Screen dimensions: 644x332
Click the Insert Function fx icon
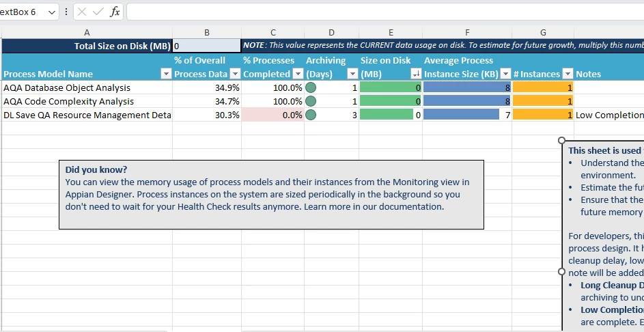(x=115, y=12)
